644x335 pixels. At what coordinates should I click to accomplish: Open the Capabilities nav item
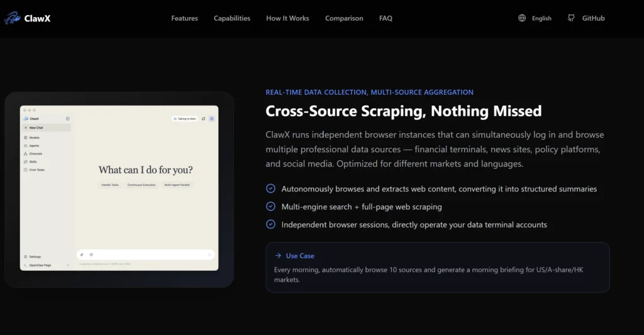pyautogui.click(x=231, y=18)
